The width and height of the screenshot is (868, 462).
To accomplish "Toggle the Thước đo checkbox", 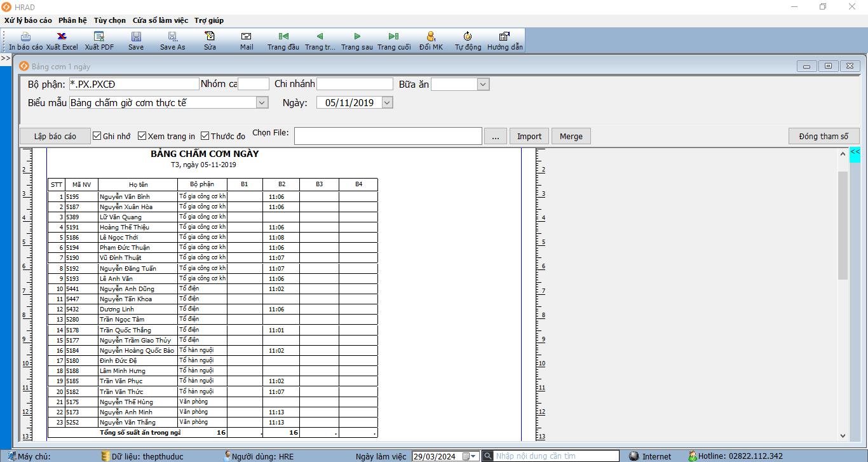I will (x=205, y=136).
